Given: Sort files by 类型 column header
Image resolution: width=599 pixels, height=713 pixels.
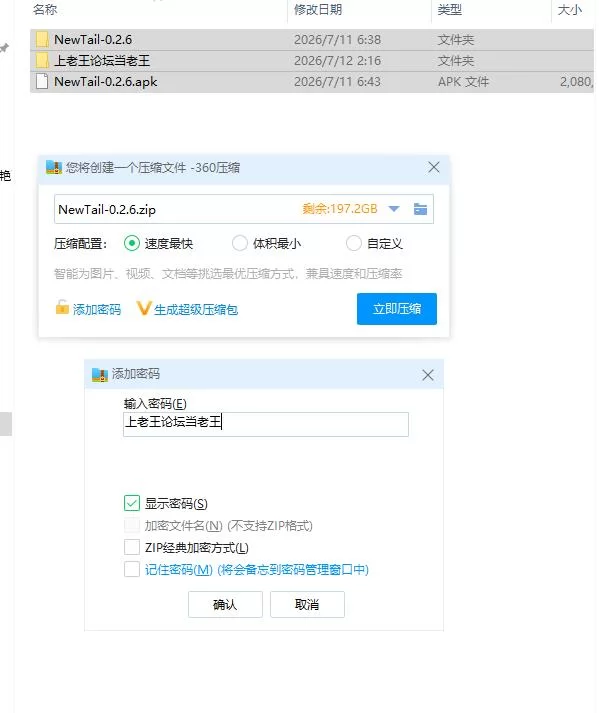Looking at the screenshot, I should click(x=449, y=10).
